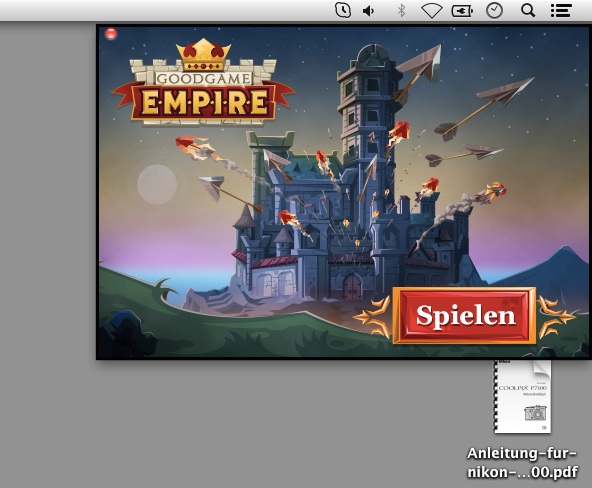The height and width of the screenshot is (488, 592).
Task: Open Spotlight search magnifier
Action: click(x=528, y=11)
